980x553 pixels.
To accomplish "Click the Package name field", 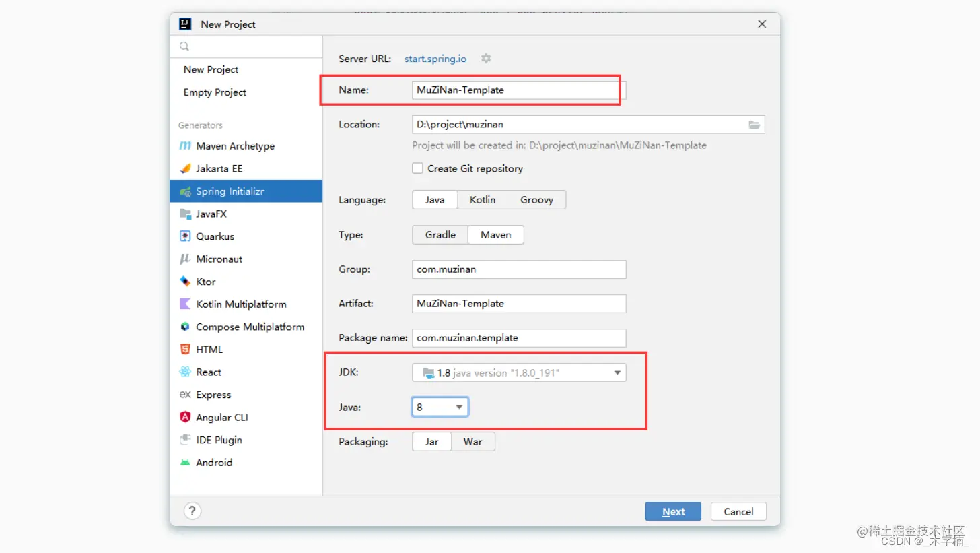I will click(519, 337).
